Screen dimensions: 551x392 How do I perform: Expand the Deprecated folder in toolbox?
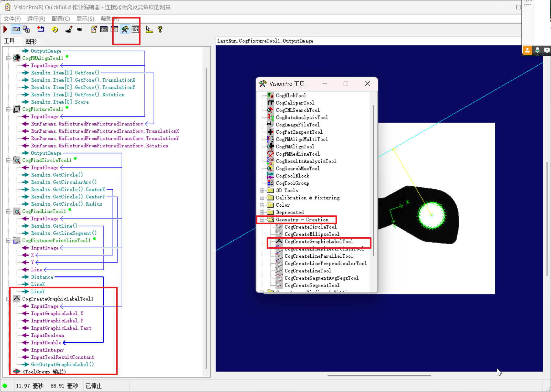pos(262,212)
